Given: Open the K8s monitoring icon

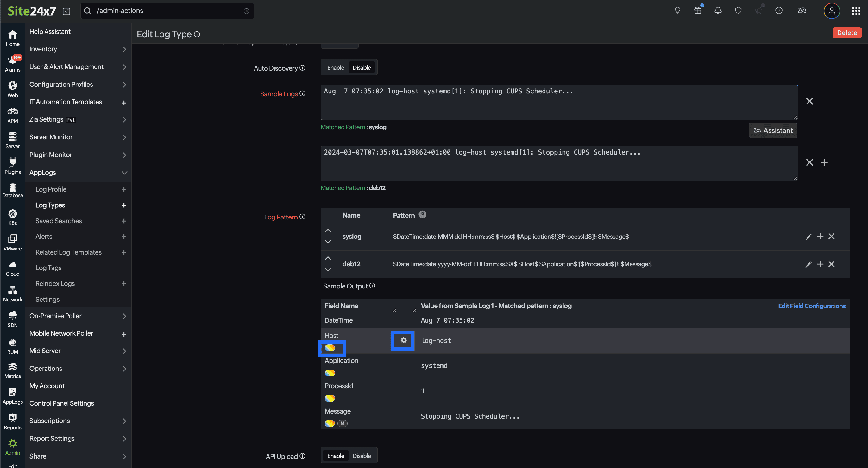Looking at the screenshot, I should (x=12, y=217).
